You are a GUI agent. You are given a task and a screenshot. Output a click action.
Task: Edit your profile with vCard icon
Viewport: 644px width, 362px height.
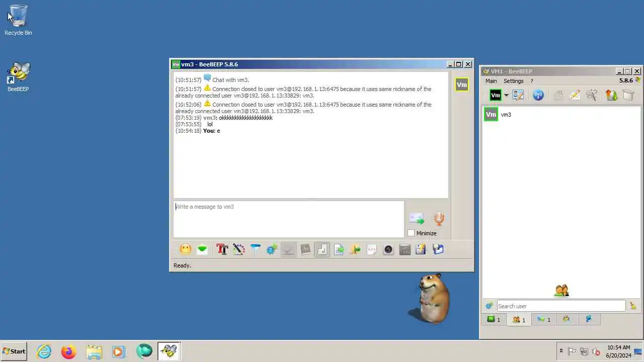(518, 95)
